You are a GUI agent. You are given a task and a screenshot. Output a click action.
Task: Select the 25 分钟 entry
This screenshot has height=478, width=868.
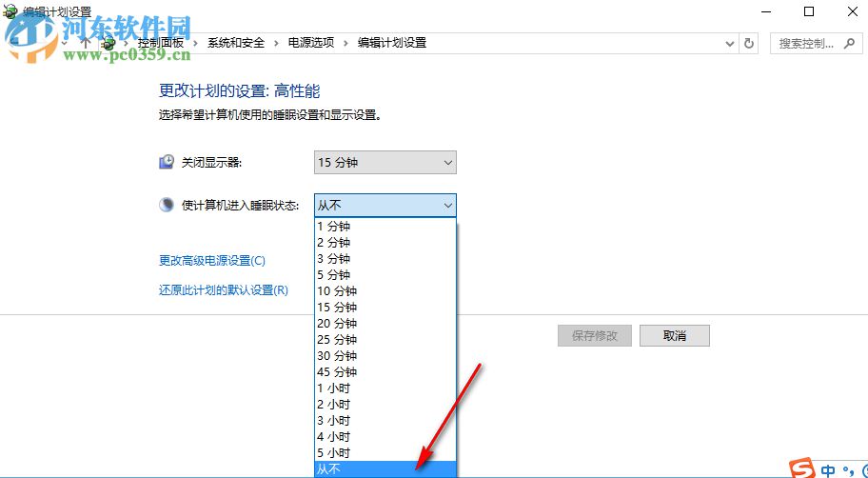point(385,340)
